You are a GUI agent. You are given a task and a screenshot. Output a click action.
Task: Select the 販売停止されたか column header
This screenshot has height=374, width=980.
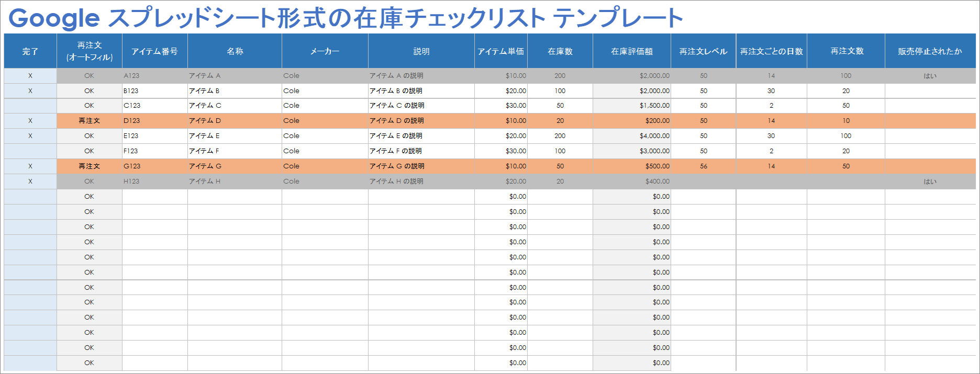click(930, 51)
